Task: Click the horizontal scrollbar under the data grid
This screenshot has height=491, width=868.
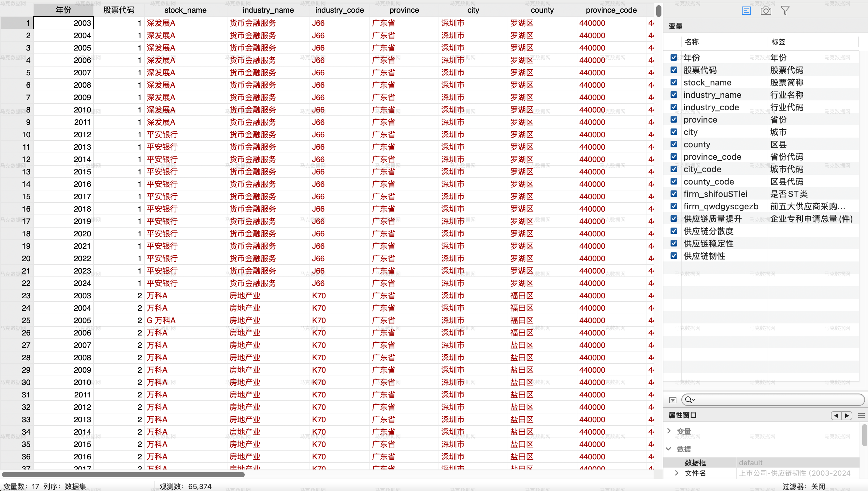Action: pos(123,475)
